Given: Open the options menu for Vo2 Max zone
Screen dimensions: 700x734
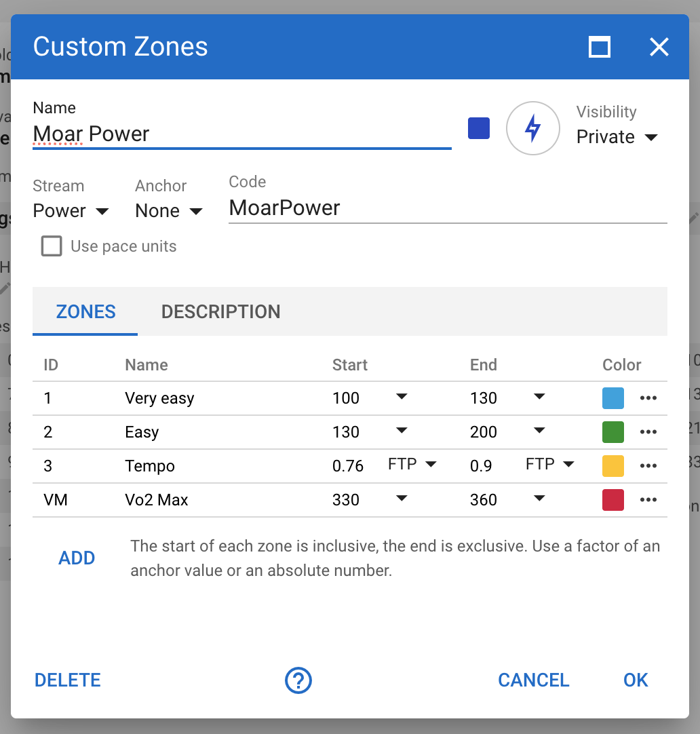Looking at the screenshot, I should pyautogui.click(x=648, y=500).
